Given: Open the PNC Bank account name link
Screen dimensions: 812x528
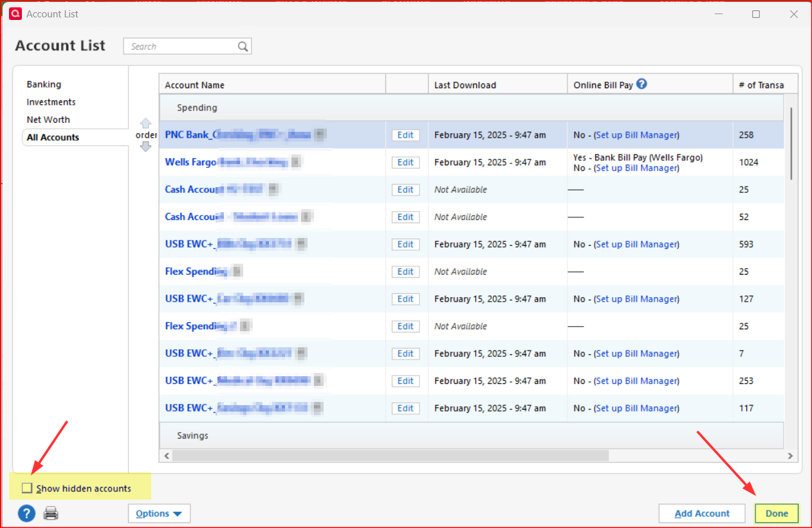Looking at the screenshot, I should [238, 135].
